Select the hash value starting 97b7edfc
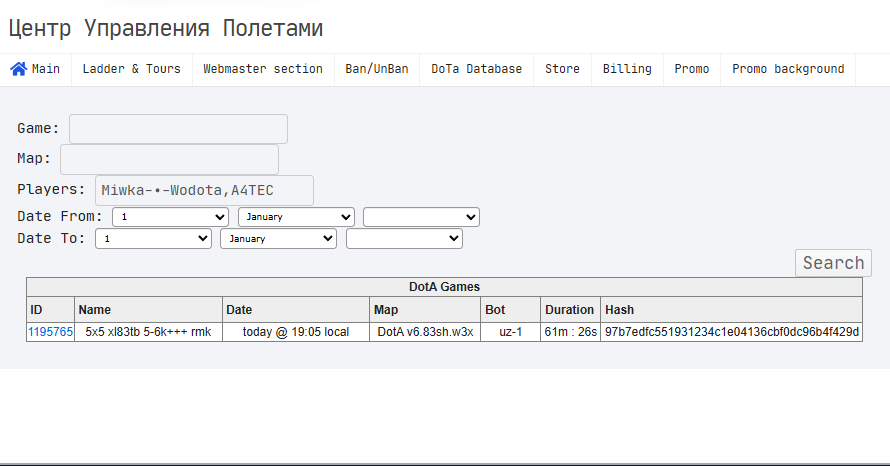 pyautogui.click(x=732, y=332)
